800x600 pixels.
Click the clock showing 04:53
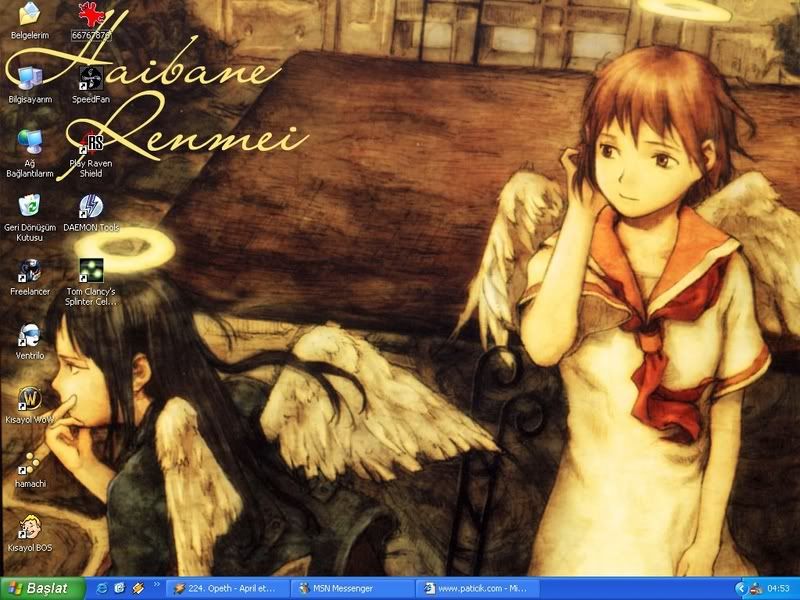point(779,589)
